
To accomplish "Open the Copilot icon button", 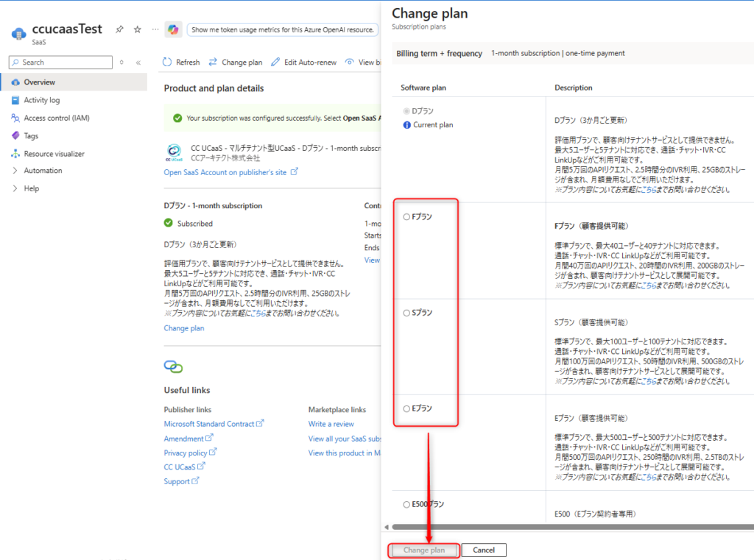I will [x=173, y=29].
